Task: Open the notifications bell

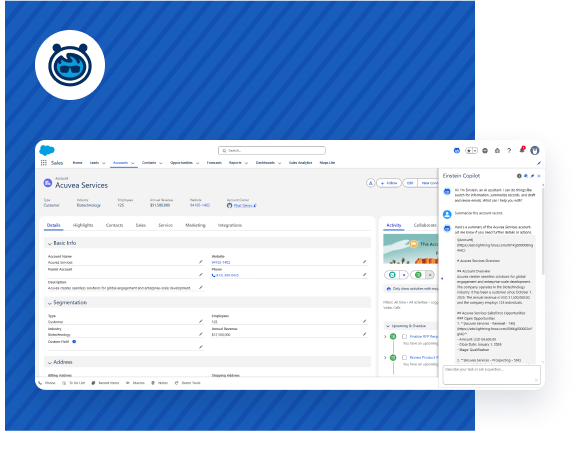Action: (x=522, y=150)
